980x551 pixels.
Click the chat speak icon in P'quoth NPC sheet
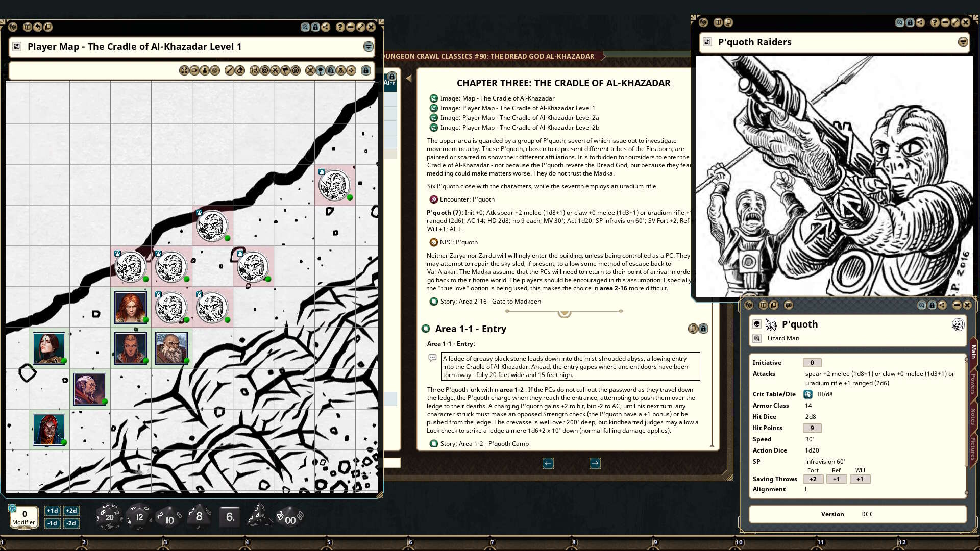click(x=788, y=305)
